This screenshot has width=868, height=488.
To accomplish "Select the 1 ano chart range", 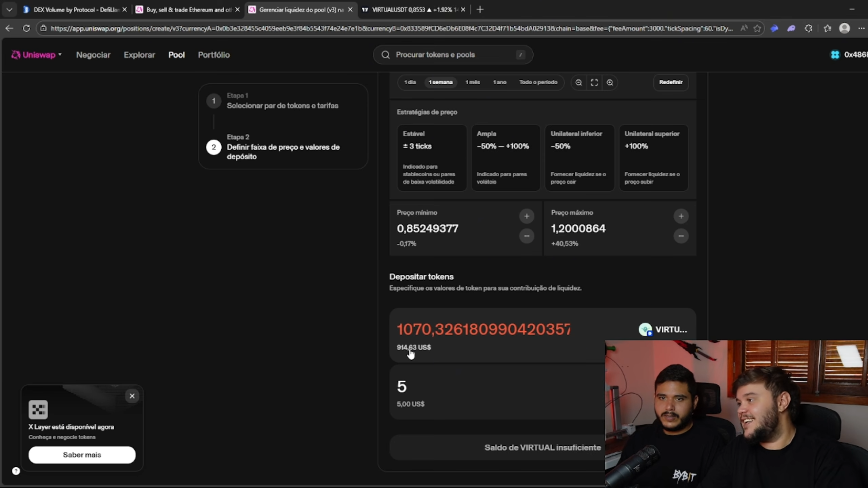I will [499, 82].
